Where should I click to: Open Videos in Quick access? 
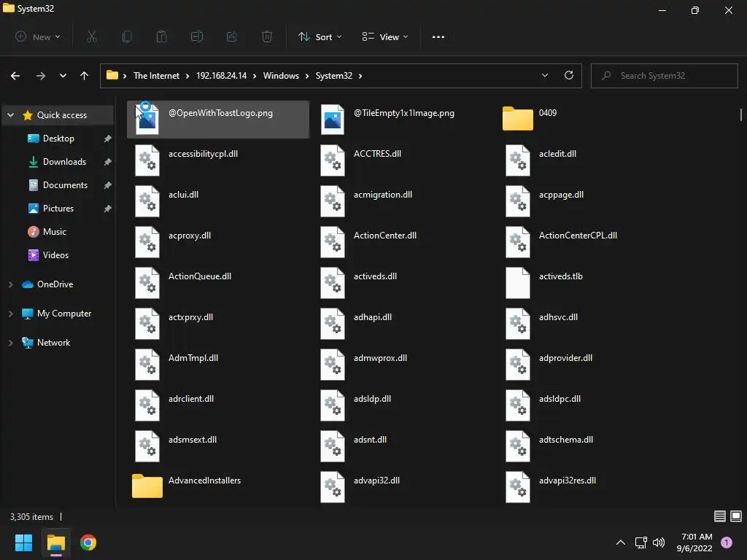(x=55, y=255)
